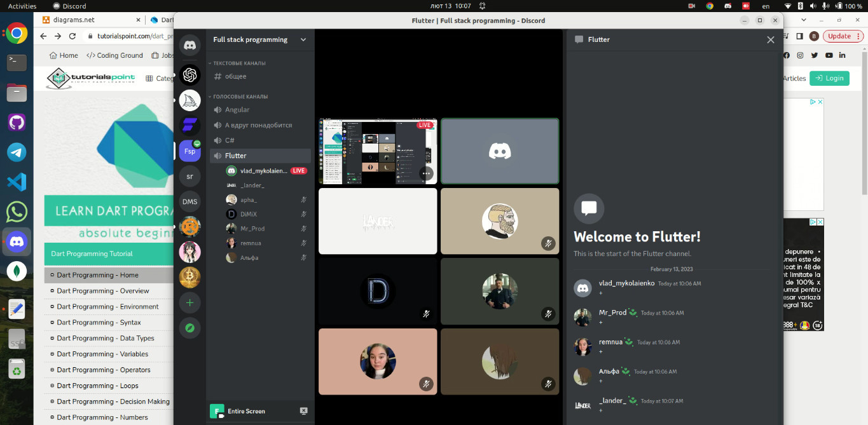Open Dart Programming - Overview link
The height and width of the screenshot is (425, 868).
(x=102, y=291)
